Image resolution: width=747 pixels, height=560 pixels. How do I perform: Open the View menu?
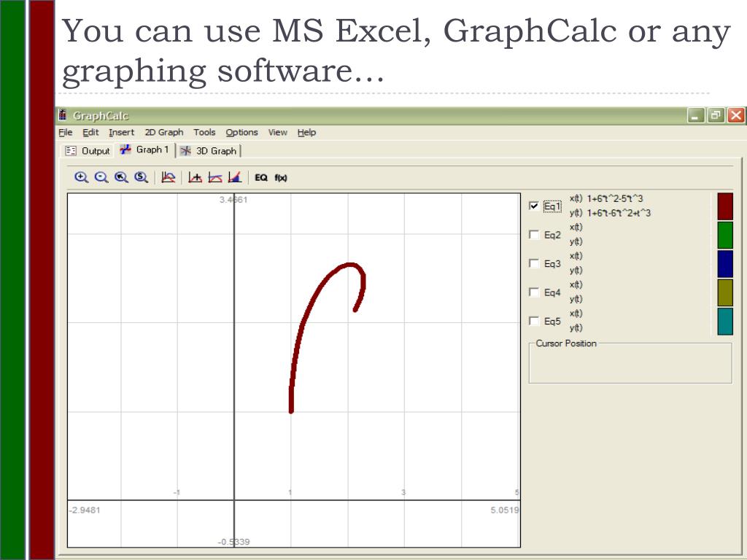click(x=278, y=133)
